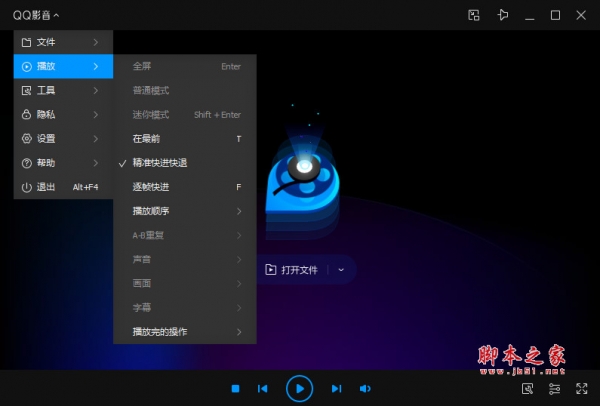The width and height of the screenshot is (600, 406).
Task: Start playback with the round play button
Action: tap(299, 389)
